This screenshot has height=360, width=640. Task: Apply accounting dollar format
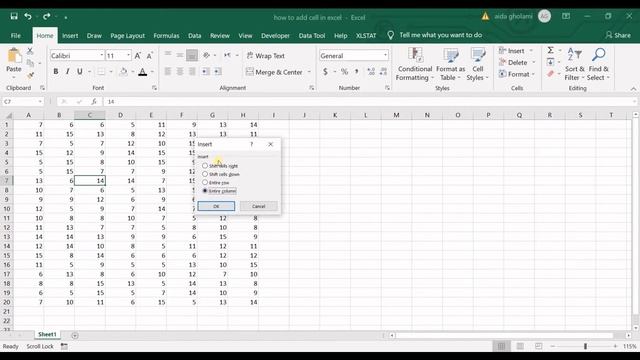click(325, 72)
